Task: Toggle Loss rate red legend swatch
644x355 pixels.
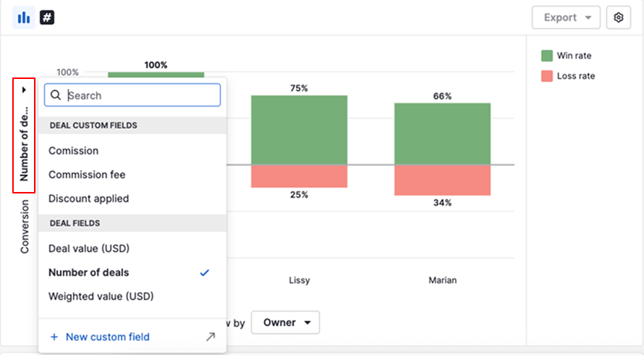Action: (547, 76)
